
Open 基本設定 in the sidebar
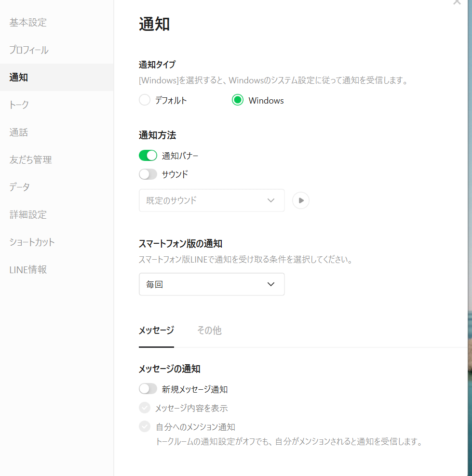[x=28, y=22]
